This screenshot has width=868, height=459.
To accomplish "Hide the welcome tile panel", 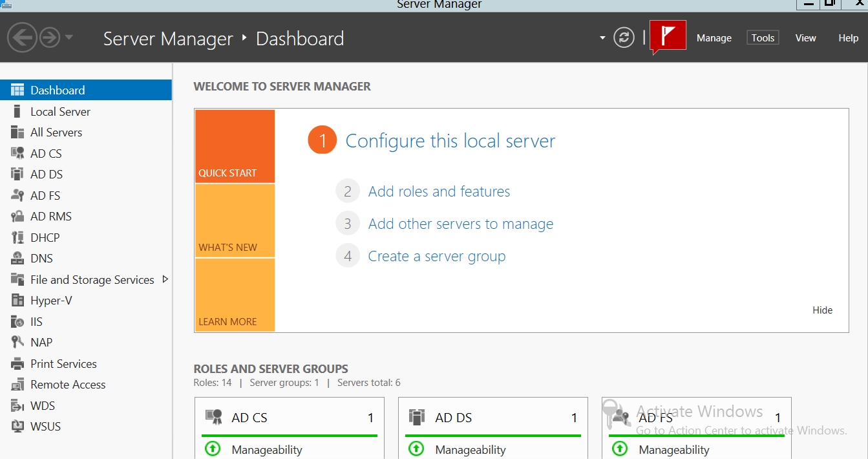I will click(822, 310).
